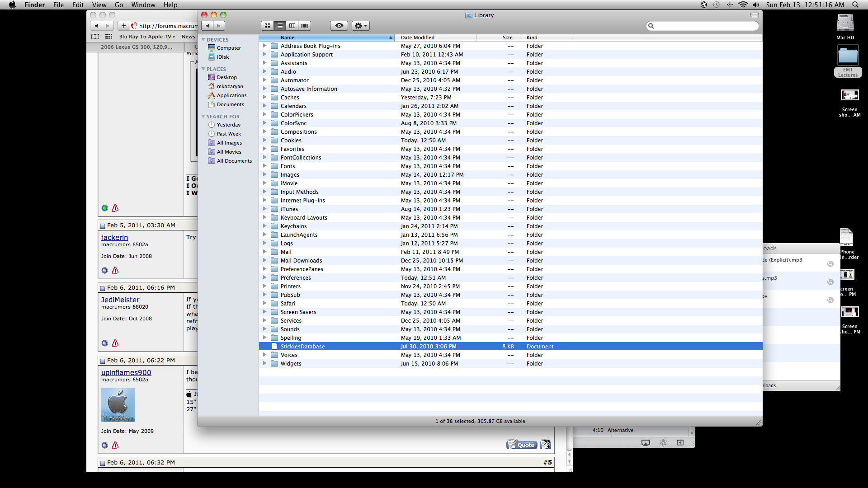Open the Go menu
Image resolution: width=868 pixels, height=488 pixels.
click(x=119, y=5)
